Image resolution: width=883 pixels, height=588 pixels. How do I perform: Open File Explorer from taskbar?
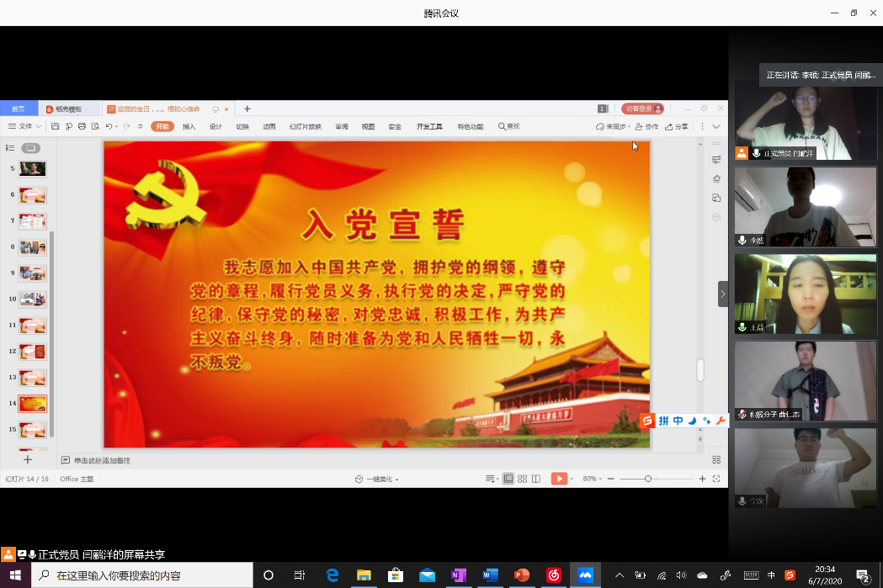[x=364, y=575]
